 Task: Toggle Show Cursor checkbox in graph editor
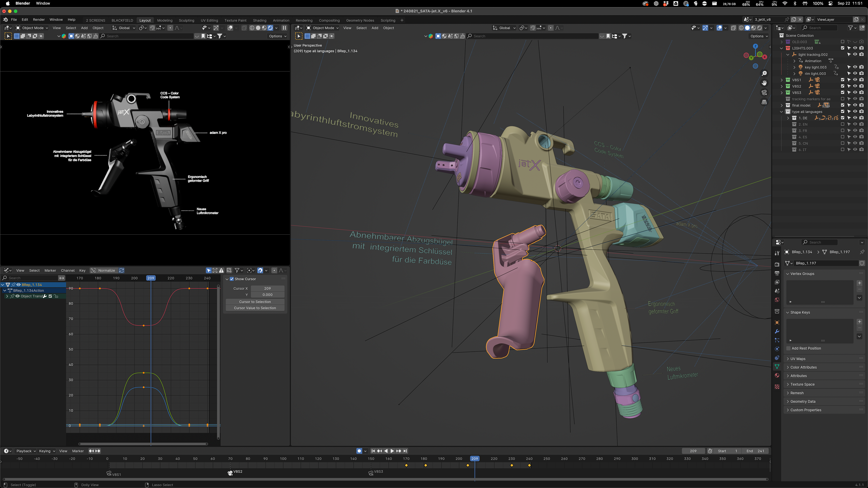231,279
